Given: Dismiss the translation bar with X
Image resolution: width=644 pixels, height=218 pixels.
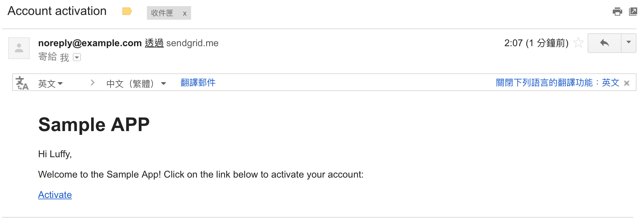Looking at the screenshot, I should click(x=627, y=83).
